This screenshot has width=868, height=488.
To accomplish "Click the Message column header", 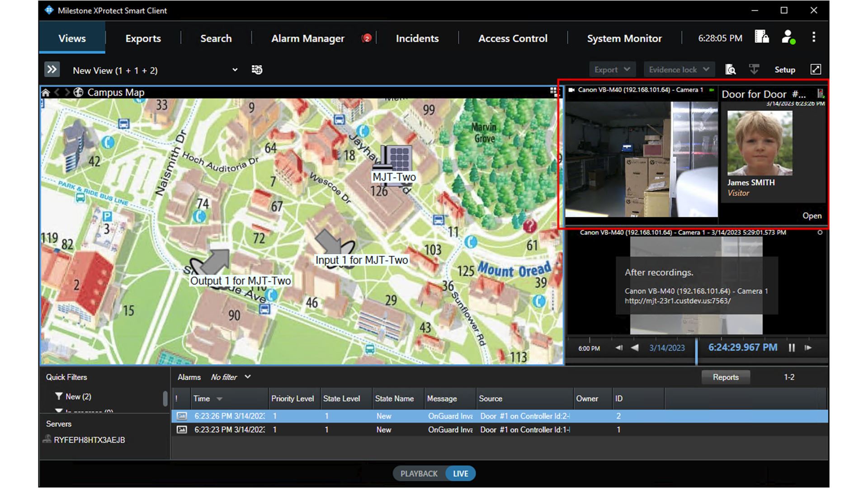I will click(450, 399).
